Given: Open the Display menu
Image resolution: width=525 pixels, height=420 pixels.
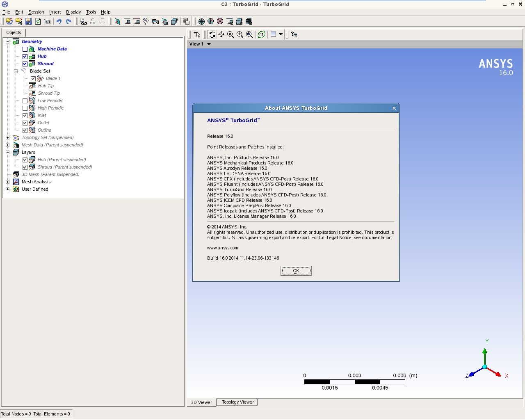Looking at the screenshot, I should [73, 12].
